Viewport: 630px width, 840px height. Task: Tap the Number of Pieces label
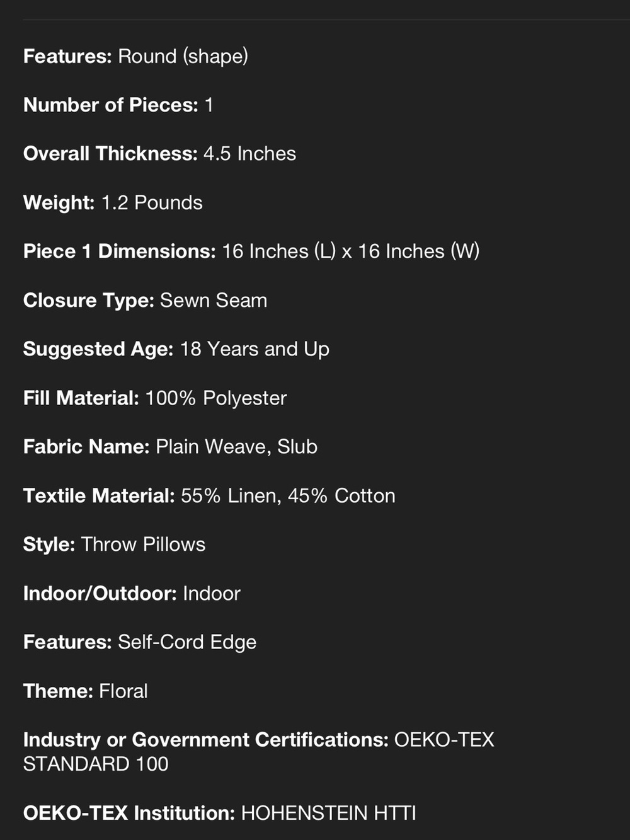point(111,105)
